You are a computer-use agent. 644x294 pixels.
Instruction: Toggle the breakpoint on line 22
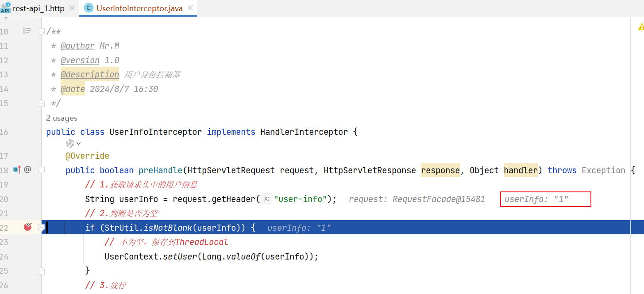[x=28, y=227]
